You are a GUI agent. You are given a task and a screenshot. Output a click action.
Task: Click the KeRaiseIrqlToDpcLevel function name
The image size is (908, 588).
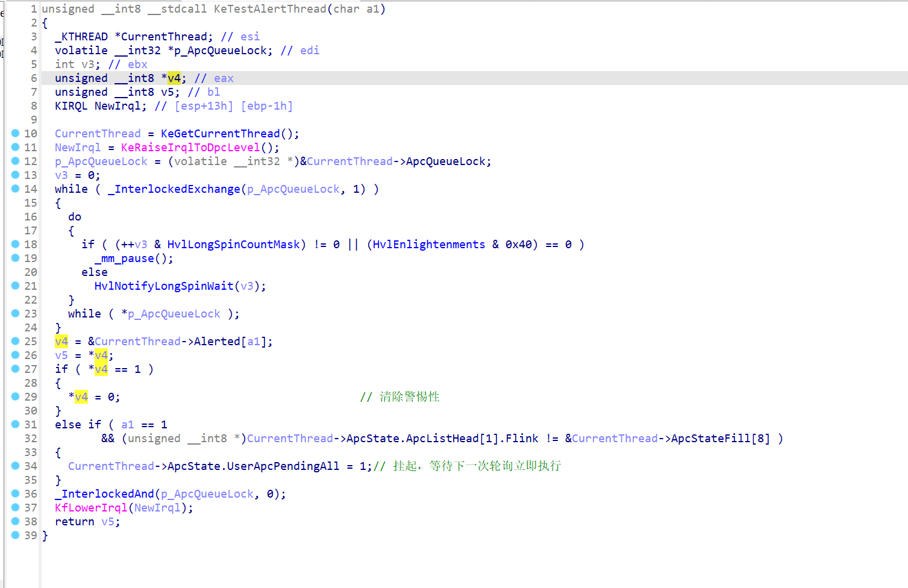click(190, 147)
